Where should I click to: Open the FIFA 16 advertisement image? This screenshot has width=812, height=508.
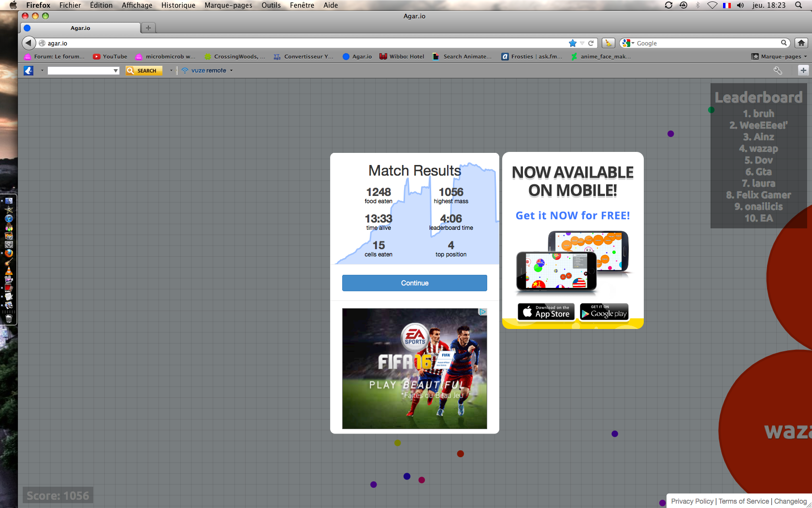415,369
